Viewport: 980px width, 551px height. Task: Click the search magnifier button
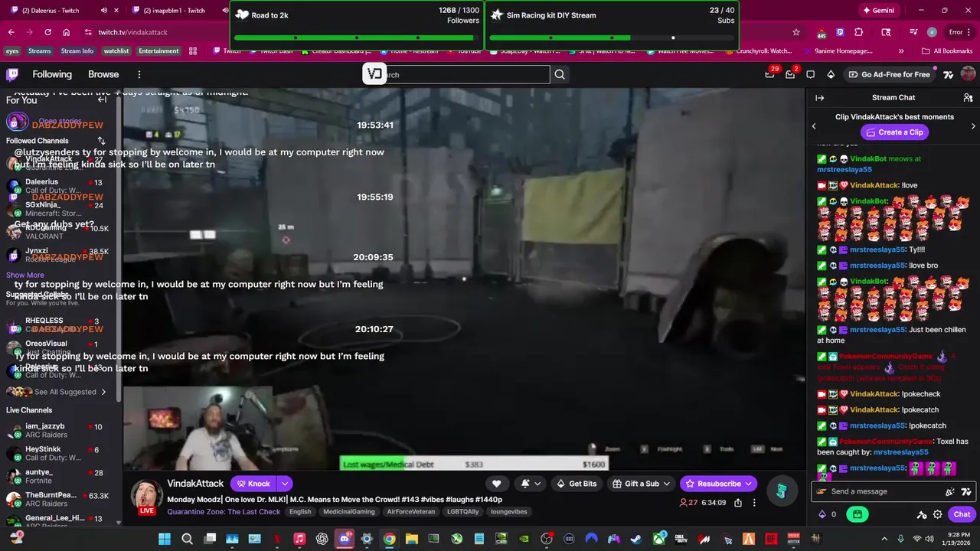pos(560,74)
